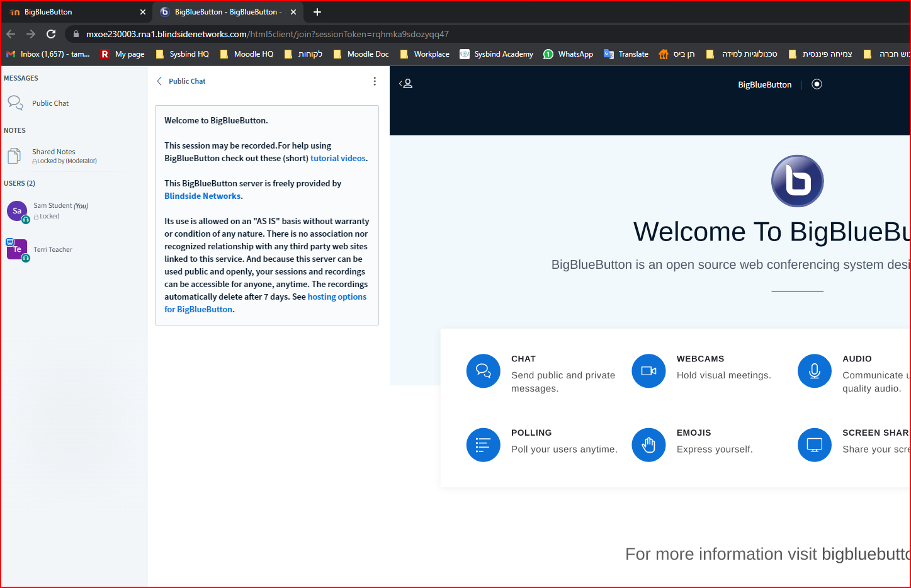Click the Emojis hand icon

648,444
